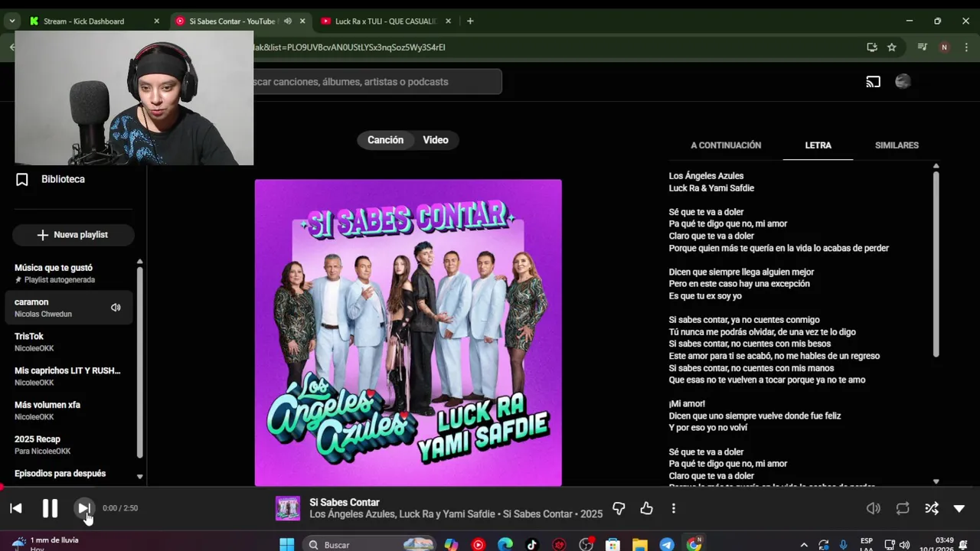Click the lyrics panel scroll down arrow
Image resolution: width=980 pixels, height=551 pixels.
[936, 481]
